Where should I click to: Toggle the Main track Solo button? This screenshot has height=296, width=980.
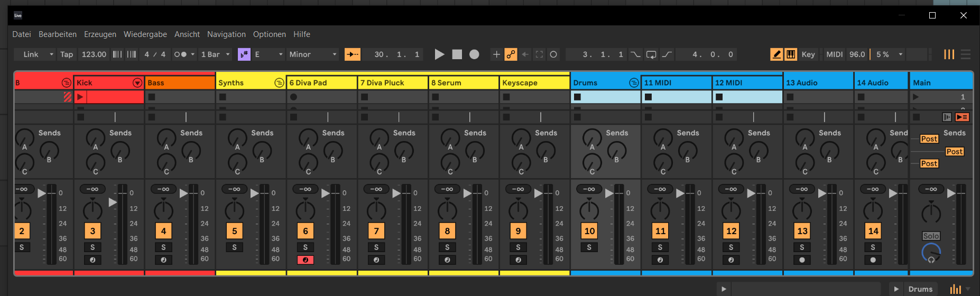click(x=931, y=236)
